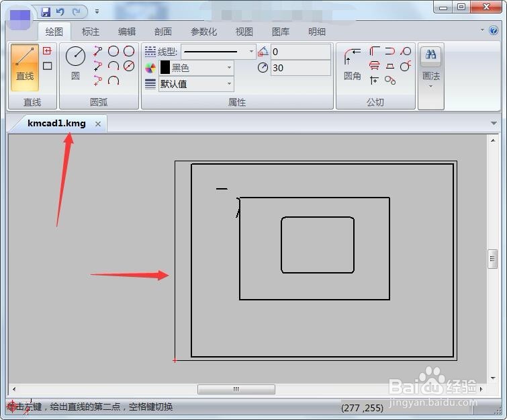The height and width of the screenshot is (420, 507).
Task: Click the 线型 line type icon
Action: tap(150, 52)
